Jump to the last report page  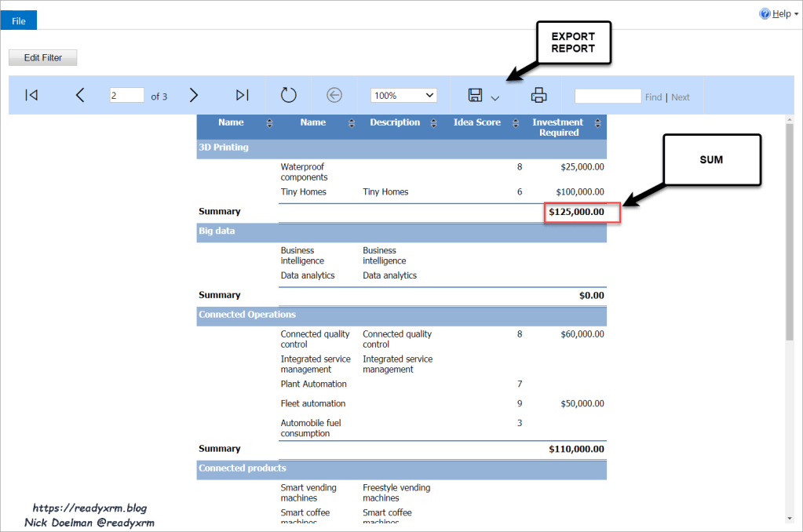tap(242, 95)
